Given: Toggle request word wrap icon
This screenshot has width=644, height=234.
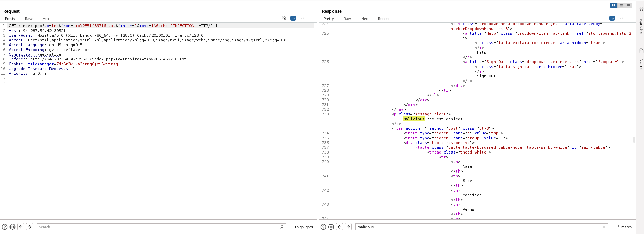Looking at the screenshot, I should (x=293, y=18).
